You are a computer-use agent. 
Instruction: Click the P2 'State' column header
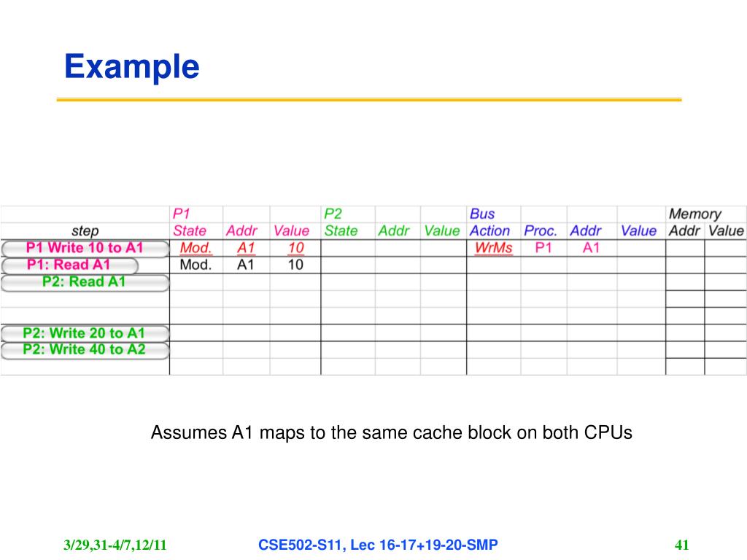pos(341,231)
